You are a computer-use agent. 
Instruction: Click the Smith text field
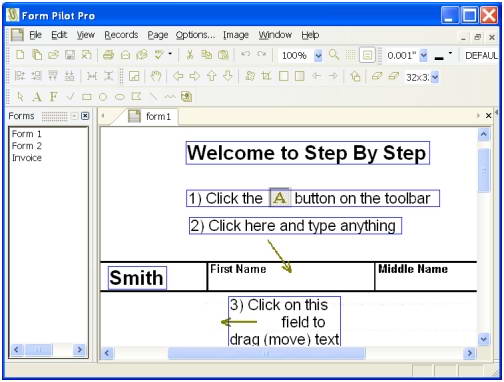pos(137,277)
